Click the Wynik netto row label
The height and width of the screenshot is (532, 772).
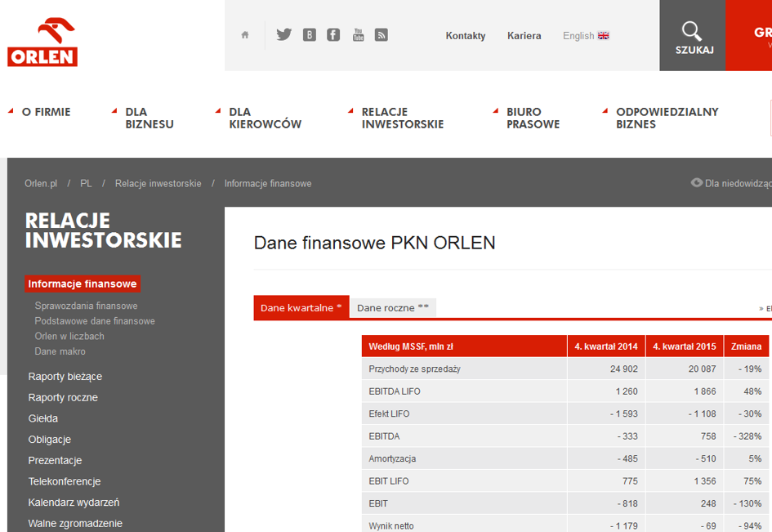(391, 526)
